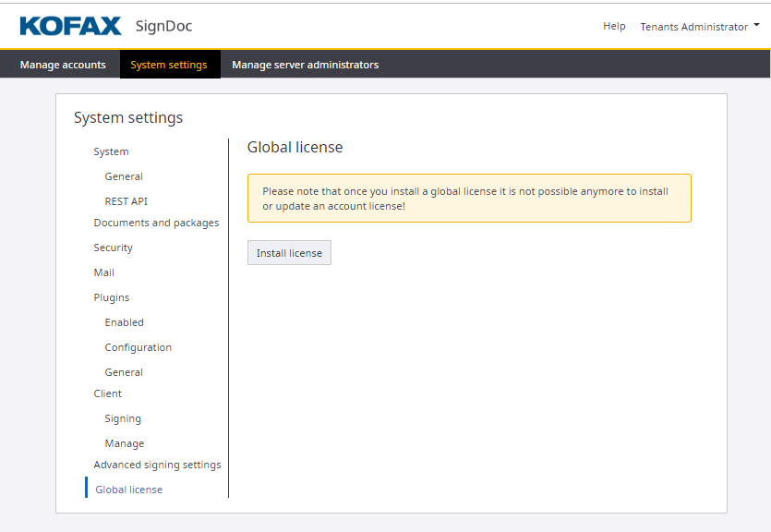Navigate to Documents and packages settings
The height and width of the screenshot is (532, 771).
pyautogui.click(x=156, y=223)
